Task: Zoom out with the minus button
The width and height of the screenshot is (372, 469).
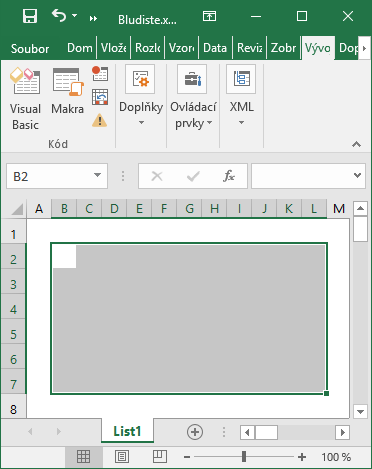Action: click(187, 457)
